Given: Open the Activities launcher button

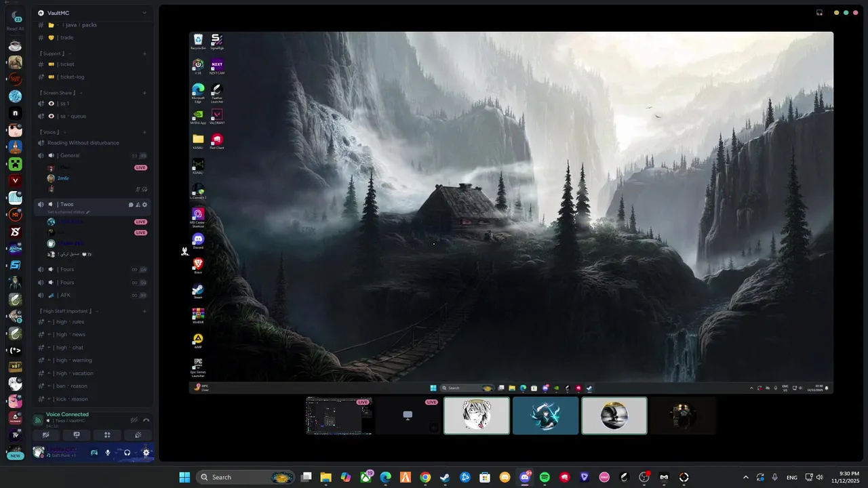Looking at the screenshot, I should (x=107, y=435).
